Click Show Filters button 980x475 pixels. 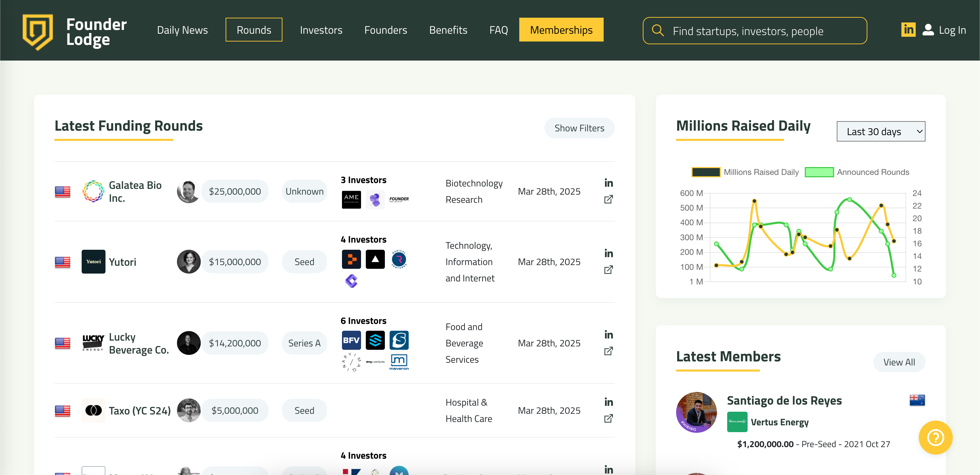(579, 128)
